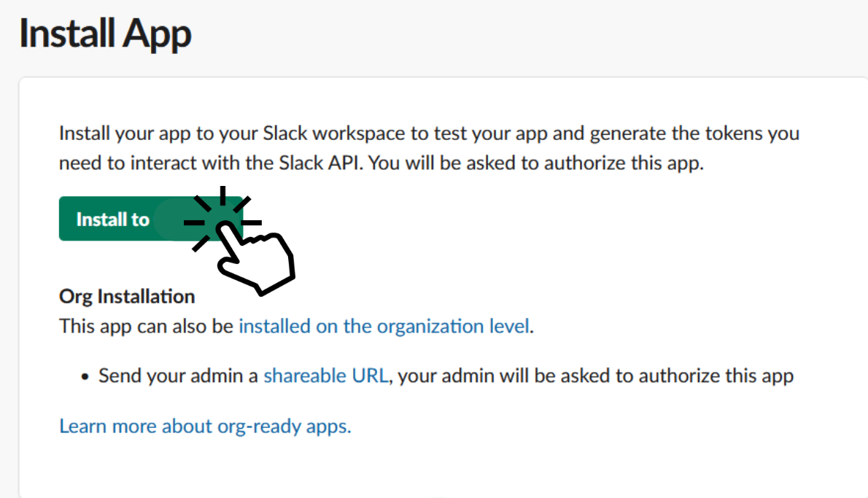Open the shareable URL link

click(x=327, y=376)
